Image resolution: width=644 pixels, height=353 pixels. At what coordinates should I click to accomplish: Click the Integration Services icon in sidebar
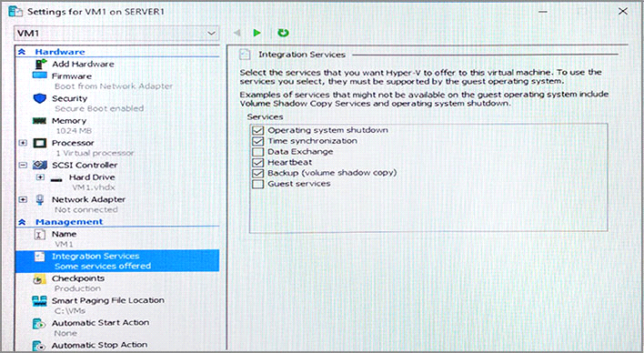[x=39, y=257]
